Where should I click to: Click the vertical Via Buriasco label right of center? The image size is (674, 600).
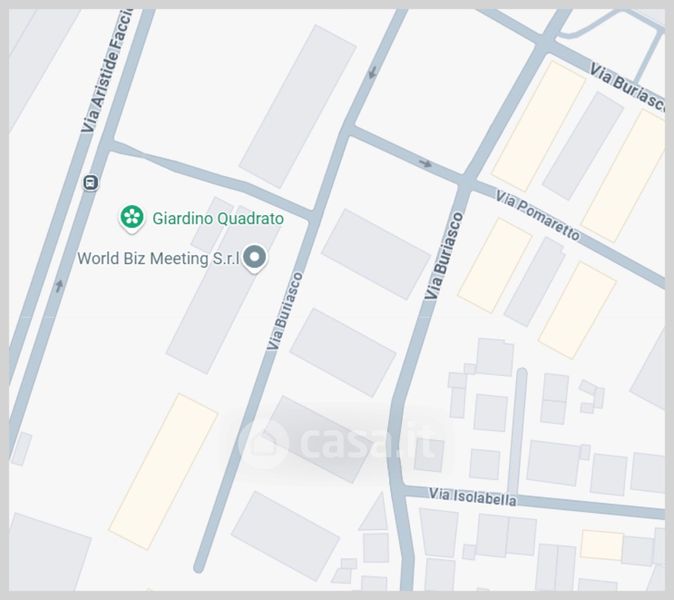[444, 256]
